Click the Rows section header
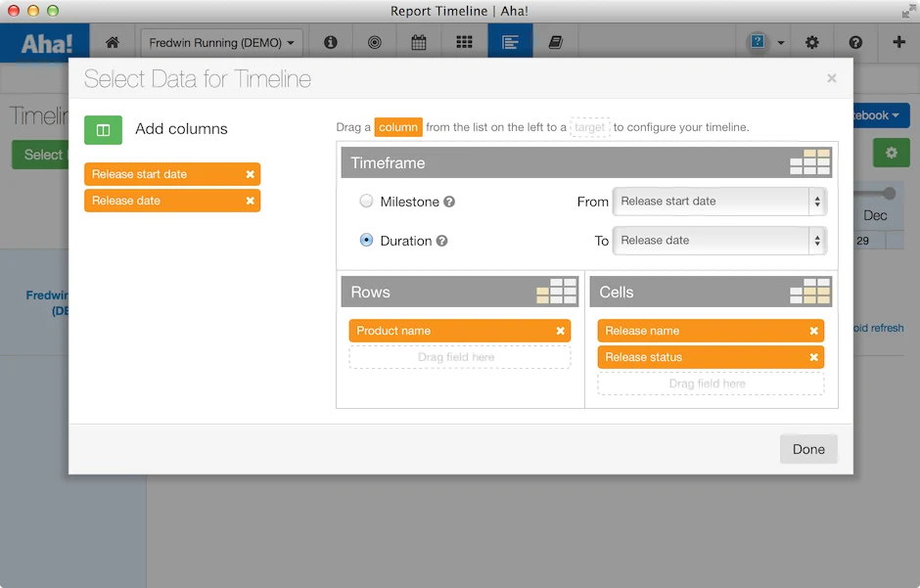The image size is (920, 588). coord(460,292)
